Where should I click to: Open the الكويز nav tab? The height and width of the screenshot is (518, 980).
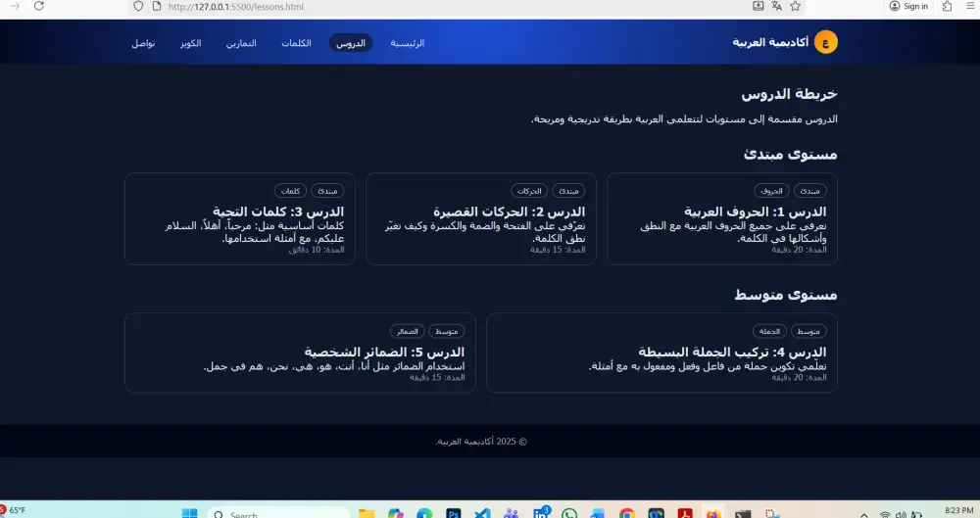tap(191, 43)
